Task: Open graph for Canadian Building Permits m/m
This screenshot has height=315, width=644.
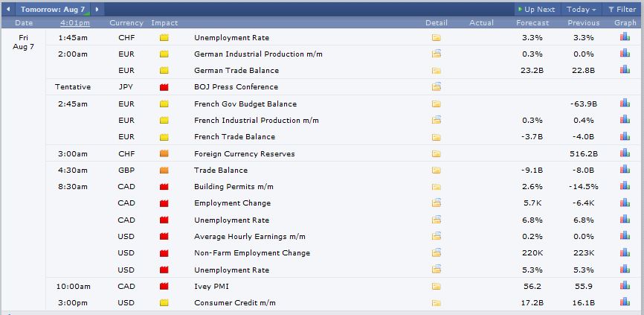Action: [625, 186]
